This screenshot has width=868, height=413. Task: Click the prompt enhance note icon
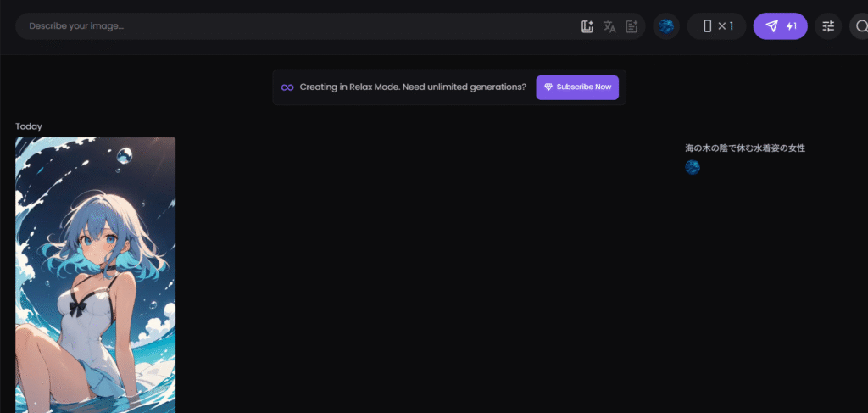pos(632,26)
